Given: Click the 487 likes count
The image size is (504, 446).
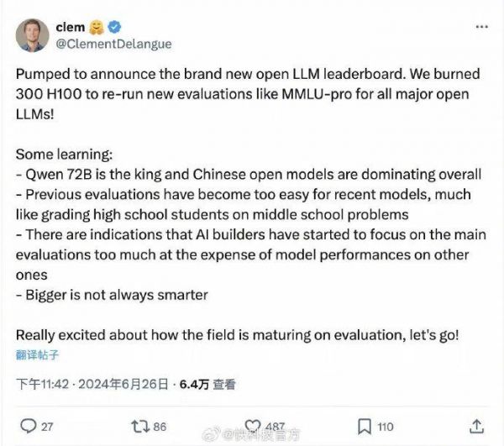Looking at the screenshot, I should pos(274,426).
